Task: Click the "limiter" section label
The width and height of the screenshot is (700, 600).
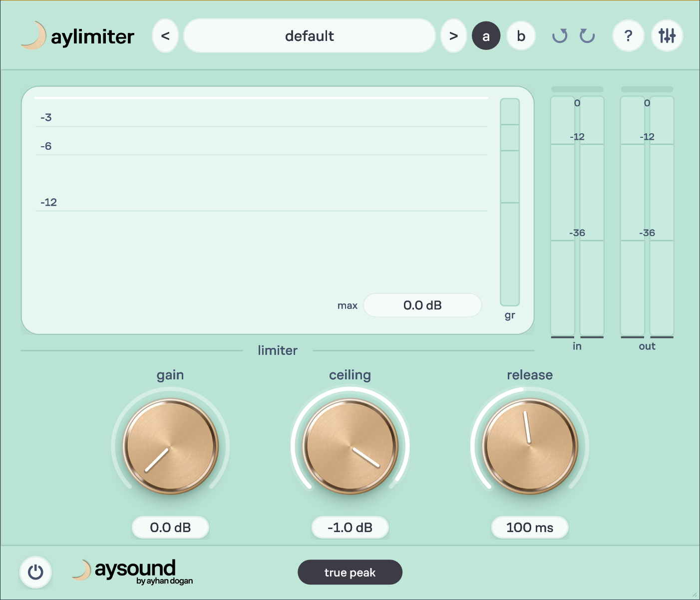Action: 278,350
